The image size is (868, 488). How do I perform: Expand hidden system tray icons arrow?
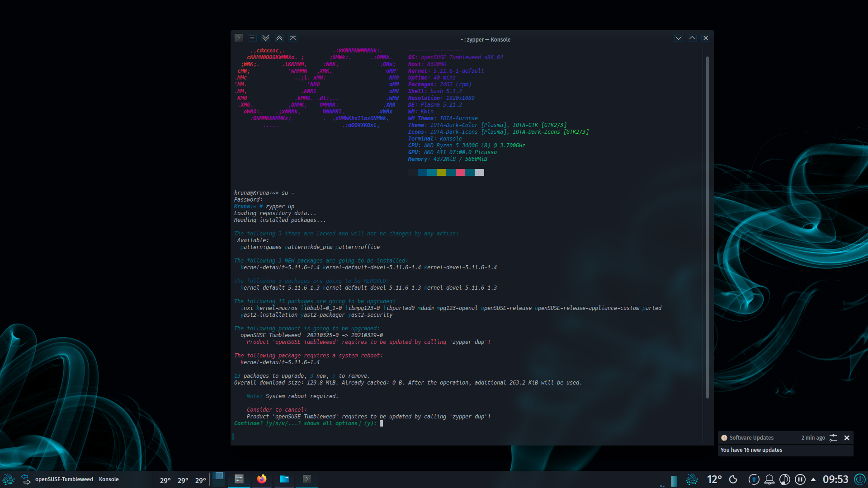tap(813, 479)
